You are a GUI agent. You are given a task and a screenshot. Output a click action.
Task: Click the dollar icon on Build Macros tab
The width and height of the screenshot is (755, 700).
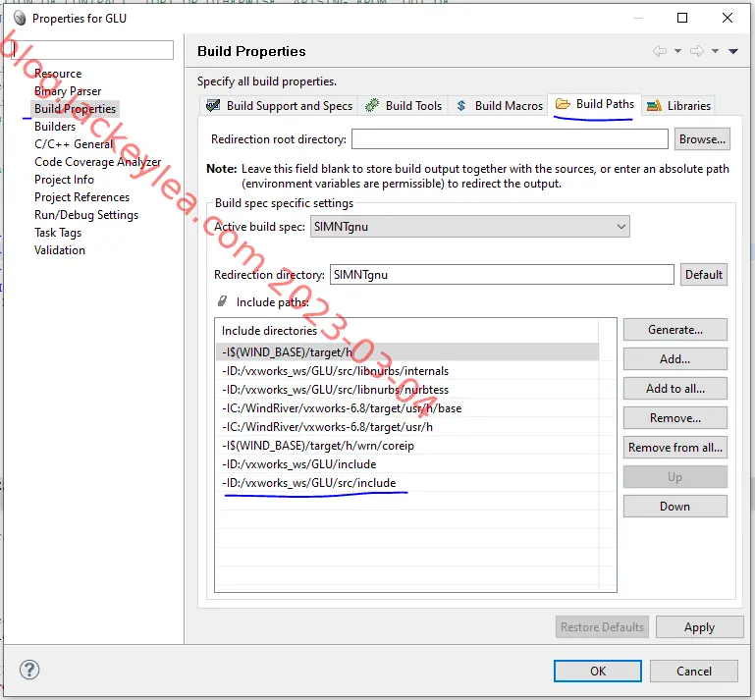pyautogui.click(x=461, y=105)
